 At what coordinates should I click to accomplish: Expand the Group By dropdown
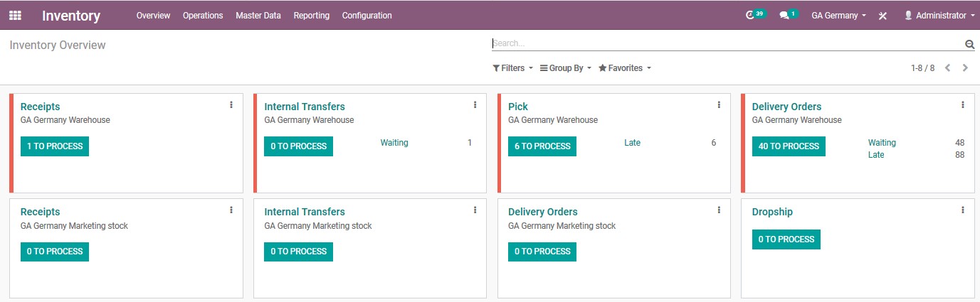[x=566, y=68]
